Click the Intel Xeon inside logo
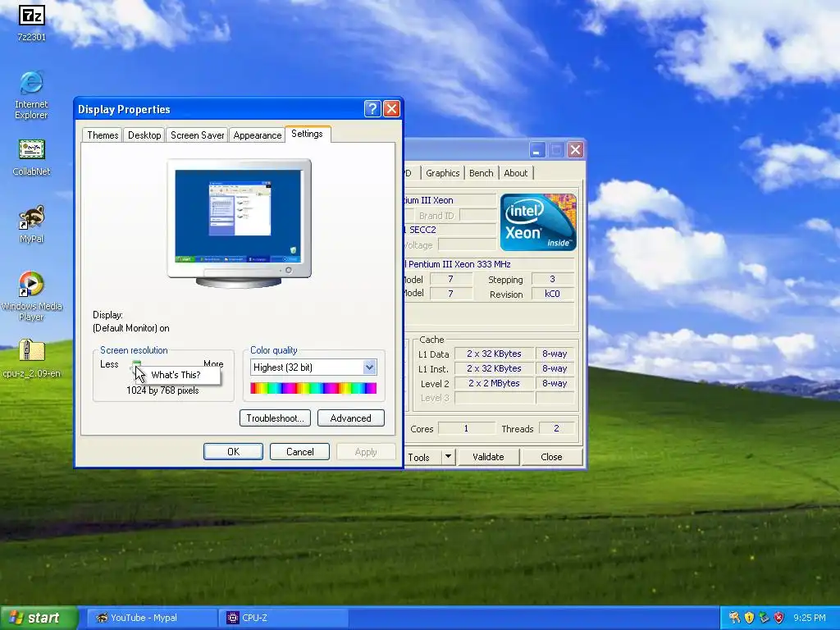The image size is (840, 630). [538, 222]
